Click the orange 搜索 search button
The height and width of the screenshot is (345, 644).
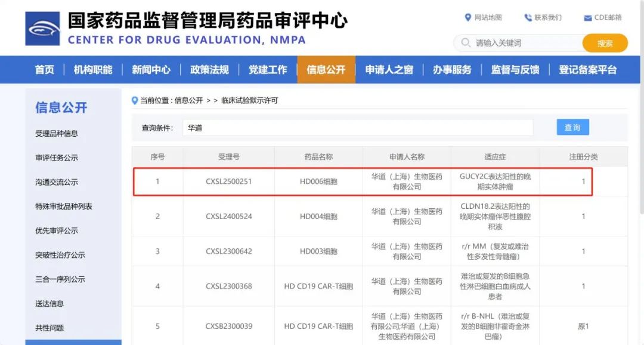pyautogui.click(x=604, y=43)
